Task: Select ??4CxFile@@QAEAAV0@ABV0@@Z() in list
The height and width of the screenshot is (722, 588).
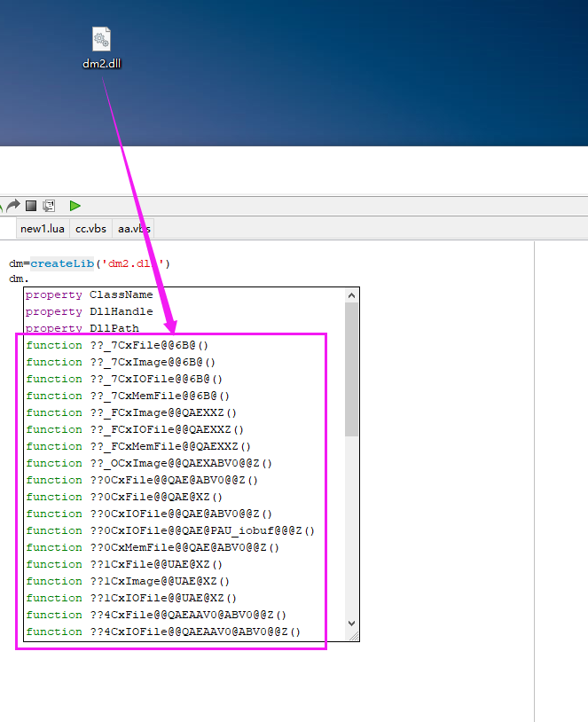Action: 187,615
